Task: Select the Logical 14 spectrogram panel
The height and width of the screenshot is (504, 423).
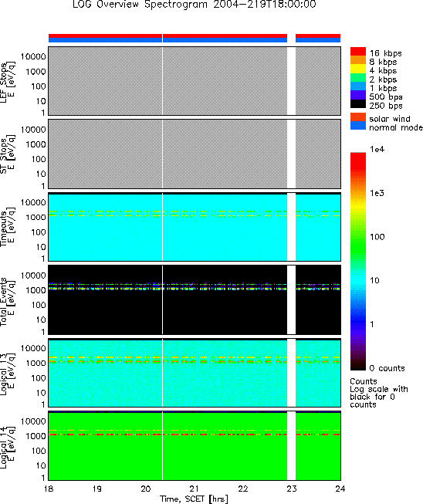Action: tap(195, 445)
